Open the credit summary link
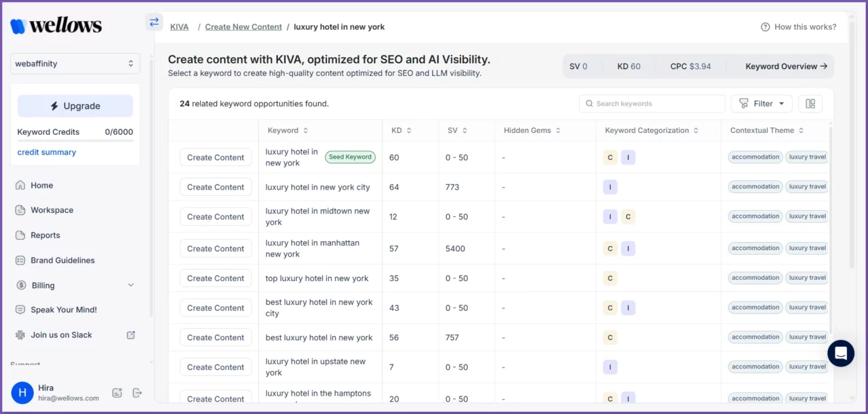The height and width of the screenshot is (414, 868). [x=46, y=152]
